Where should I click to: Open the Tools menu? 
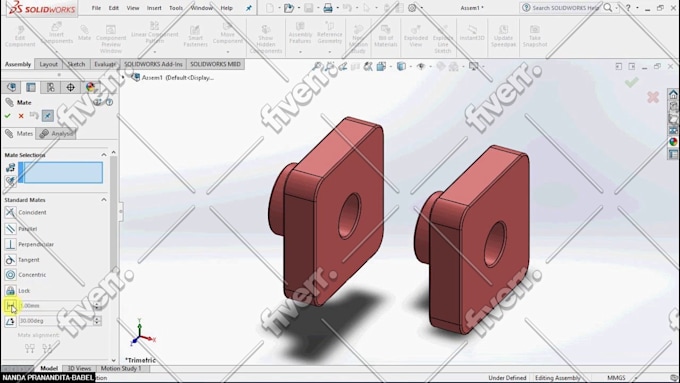pos(176,8)
